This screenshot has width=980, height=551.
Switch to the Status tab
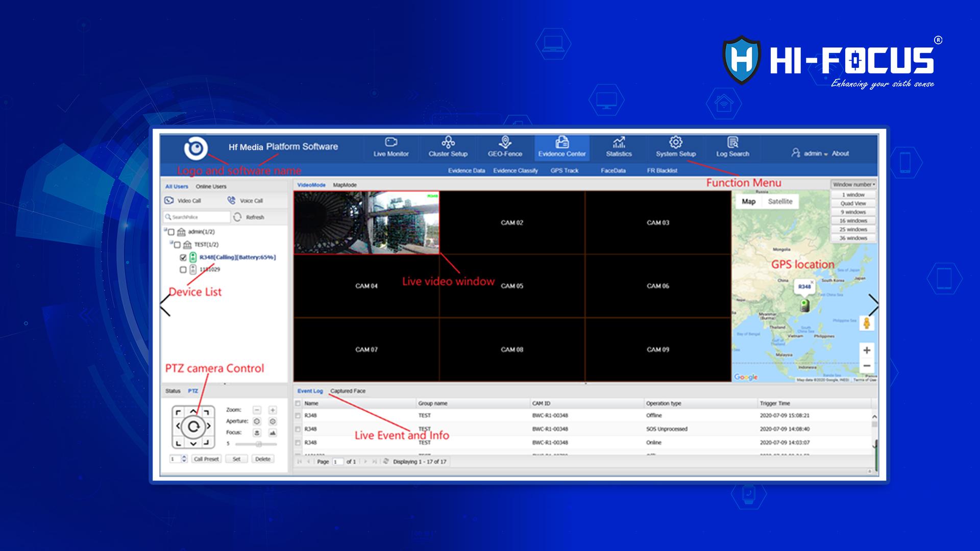(x=173, y=391)
